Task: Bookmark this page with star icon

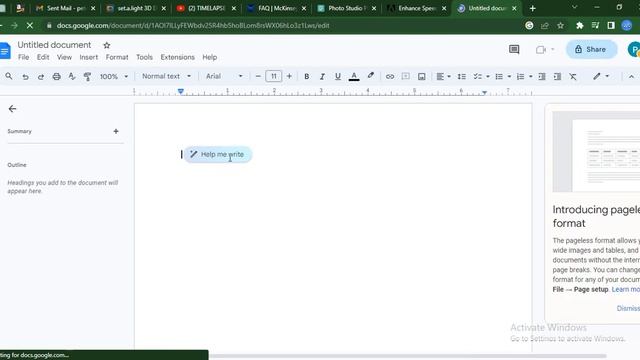Action: [x=560, y=25]
